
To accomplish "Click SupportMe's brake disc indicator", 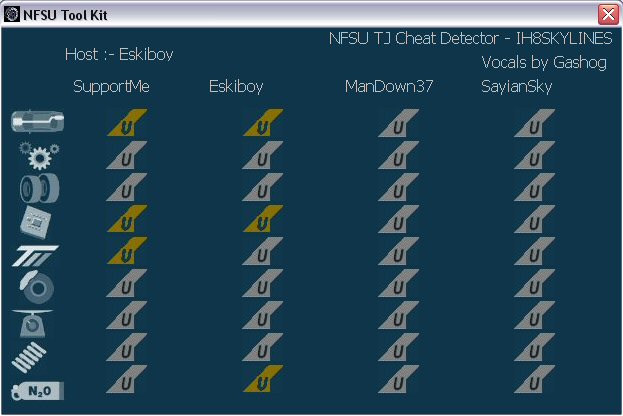I will [127, 283].
